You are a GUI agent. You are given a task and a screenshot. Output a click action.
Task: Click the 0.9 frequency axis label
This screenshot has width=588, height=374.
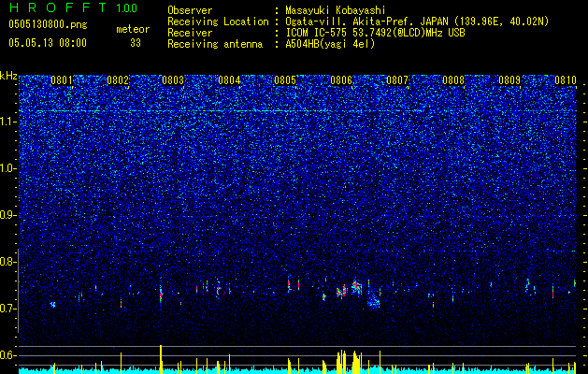click(7, 215)
